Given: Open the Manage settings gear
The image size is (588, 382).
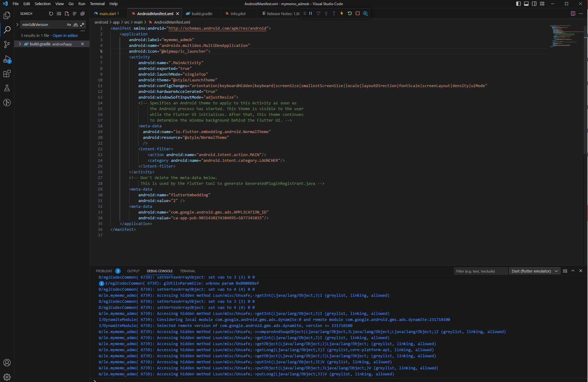Looking at the screenshot, I should click(7, 377).
